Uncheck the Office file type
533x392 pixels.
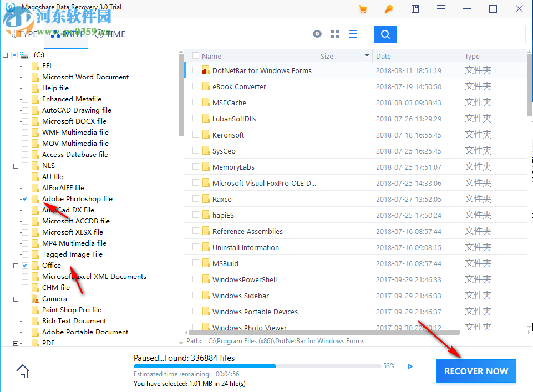[24, 265]
